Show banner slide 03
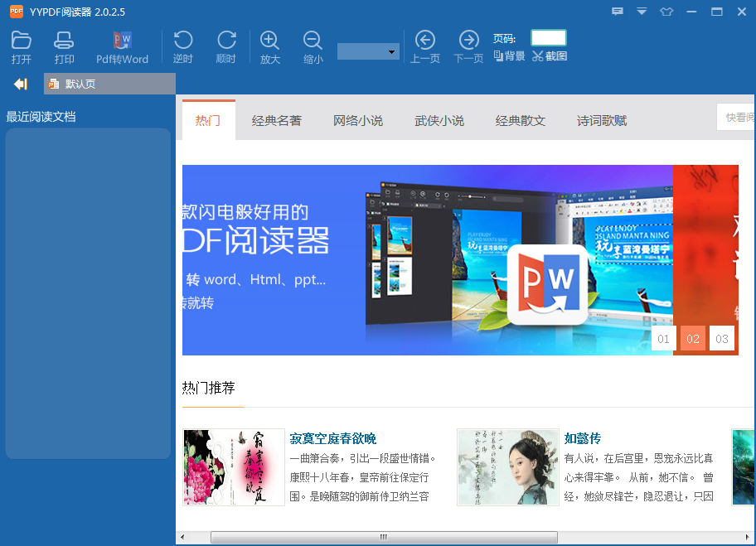This screenshot has width=756, height=546. click(x=722, y=339)
